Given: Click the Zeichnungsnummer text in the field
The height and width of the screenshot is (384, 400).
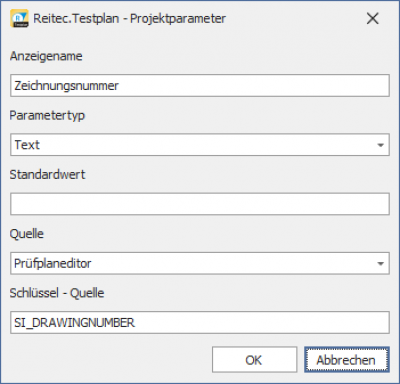Looking at the screenshot, I should [66, 86].
